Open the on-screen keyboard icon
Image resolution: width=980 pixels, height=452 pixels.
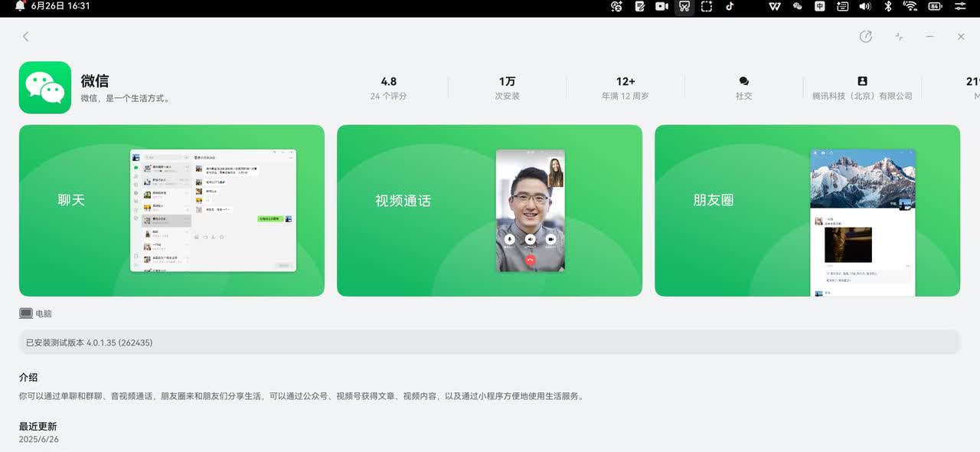tap(842, 6)
